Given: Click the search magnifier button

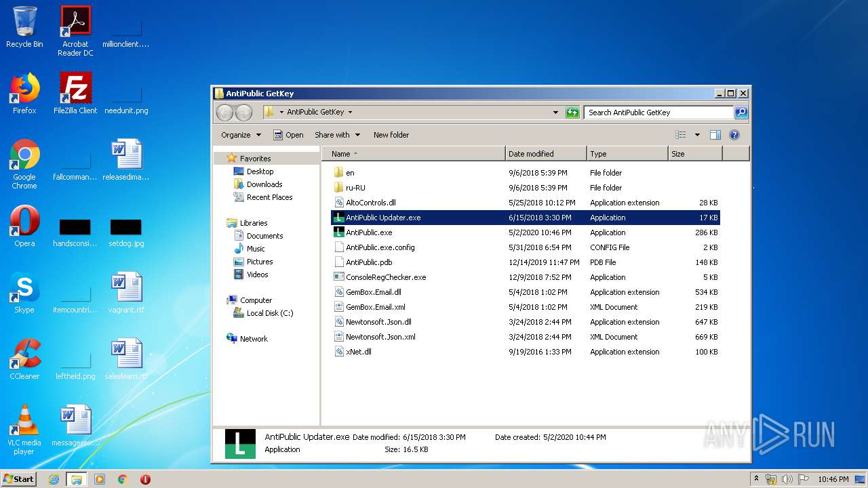Looking at the screenshot, I should (x=741, y=113).
